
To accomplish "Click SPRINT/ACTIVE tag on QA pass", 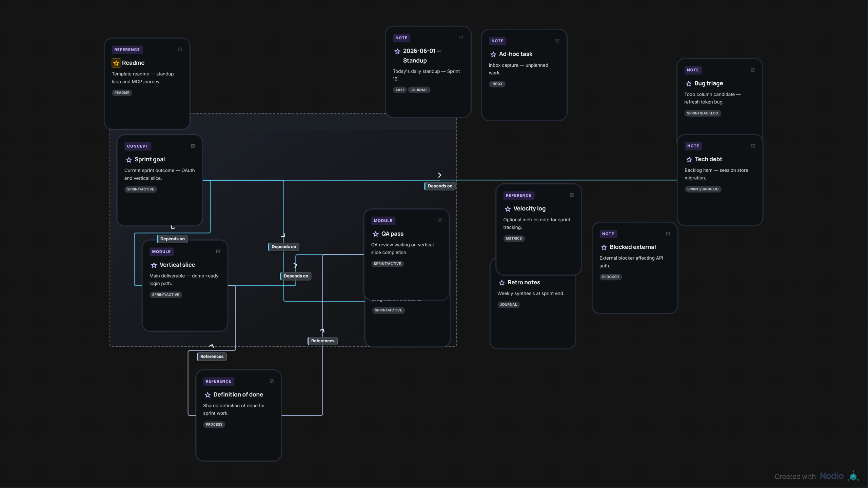I will (x=388, y=264).
